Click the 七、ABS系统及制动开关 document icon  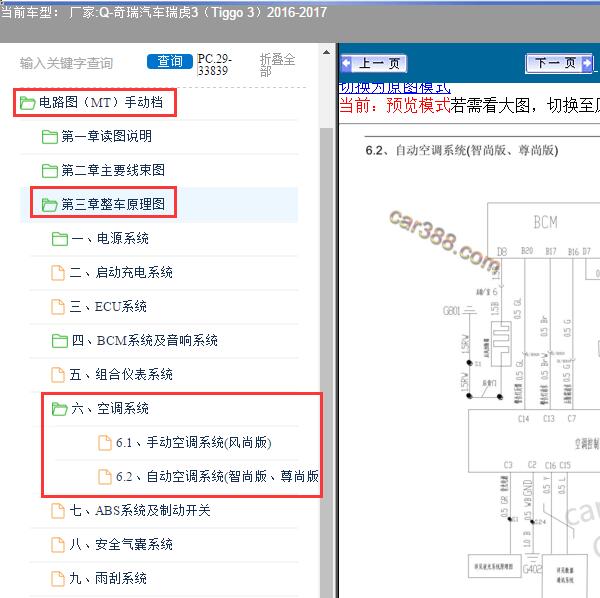58,510
